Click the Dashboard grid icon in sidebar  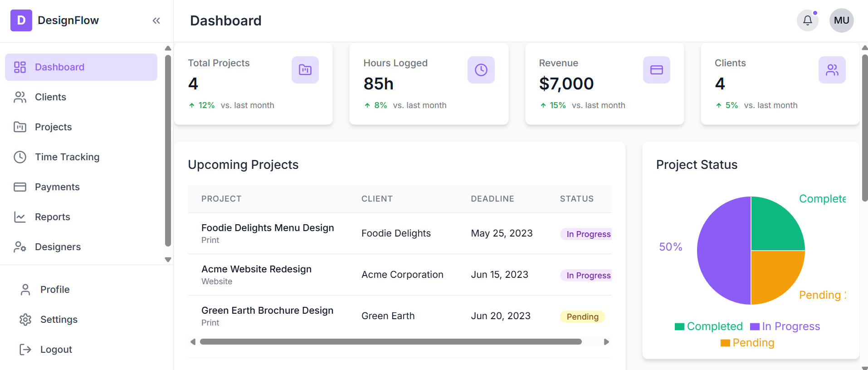pos(20,67)
